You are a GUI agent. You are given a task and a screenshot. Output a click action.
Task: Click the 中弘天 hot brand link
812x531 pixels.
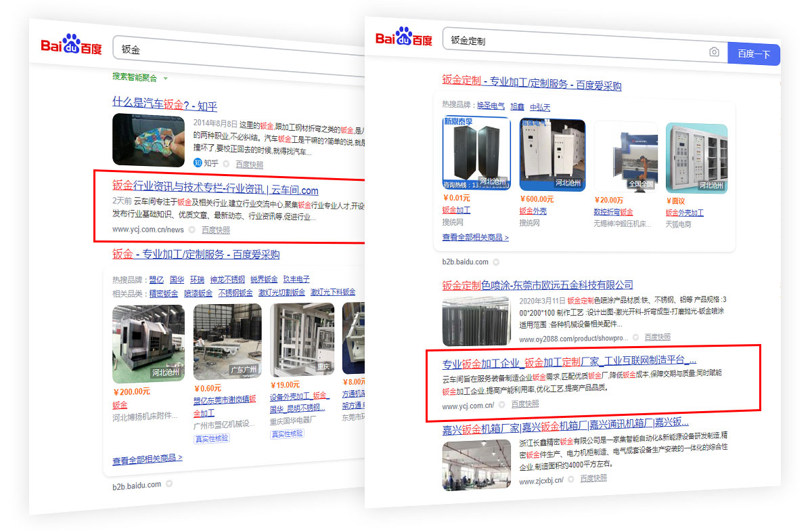point(540,107)
